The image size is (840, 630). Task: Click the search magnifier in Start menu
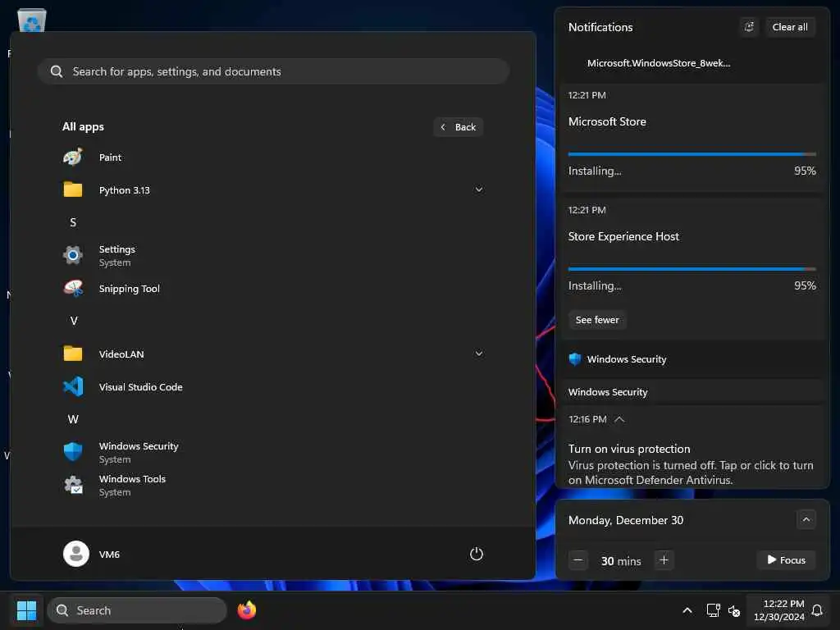tap(57, 71)
